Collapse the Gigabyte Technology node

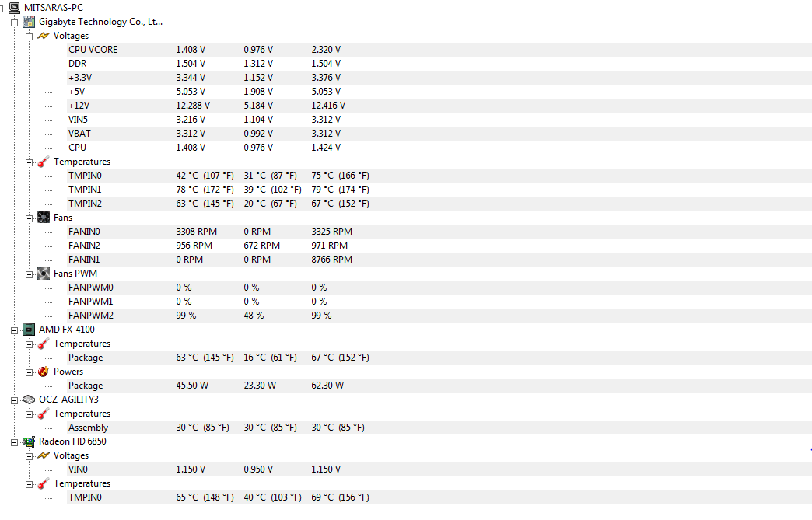pos(15,23)
